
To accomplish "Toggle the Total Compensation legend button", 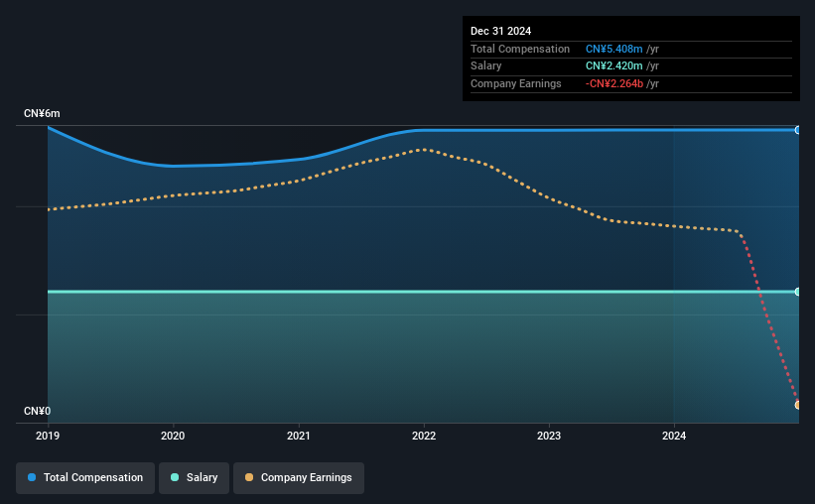I will click(x=85, y=478).
